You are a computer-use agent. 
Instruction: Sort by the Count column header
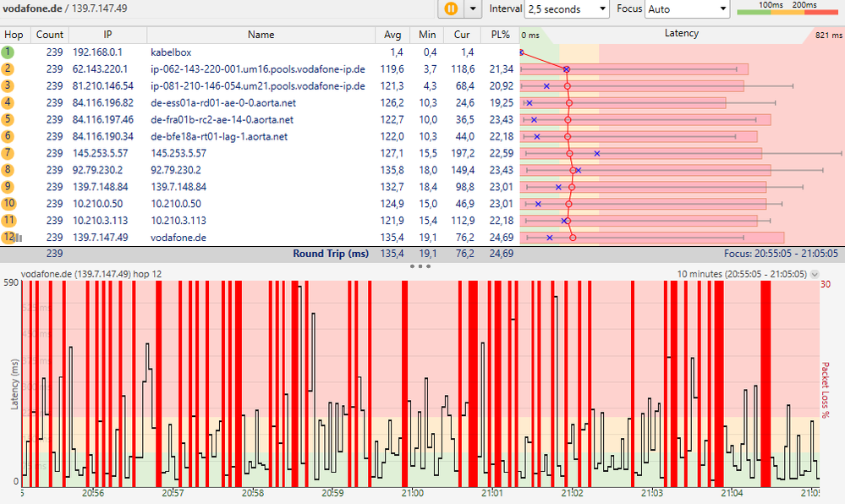[x=50, y=35]
